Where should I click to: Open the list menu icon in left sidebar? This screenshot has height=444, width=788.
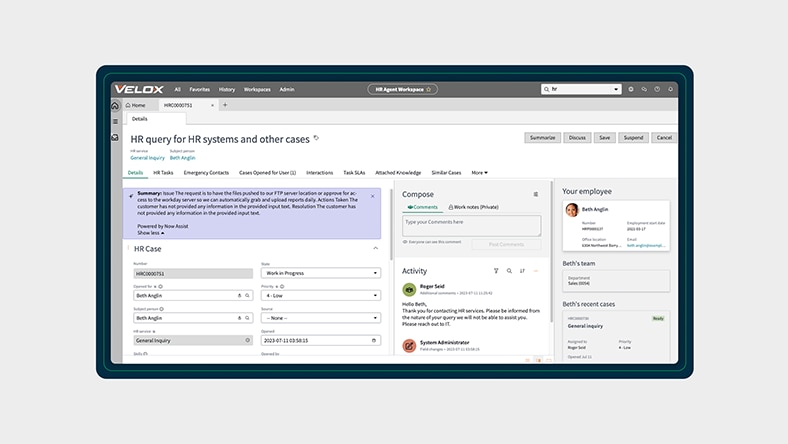click(x=116, y=121)
